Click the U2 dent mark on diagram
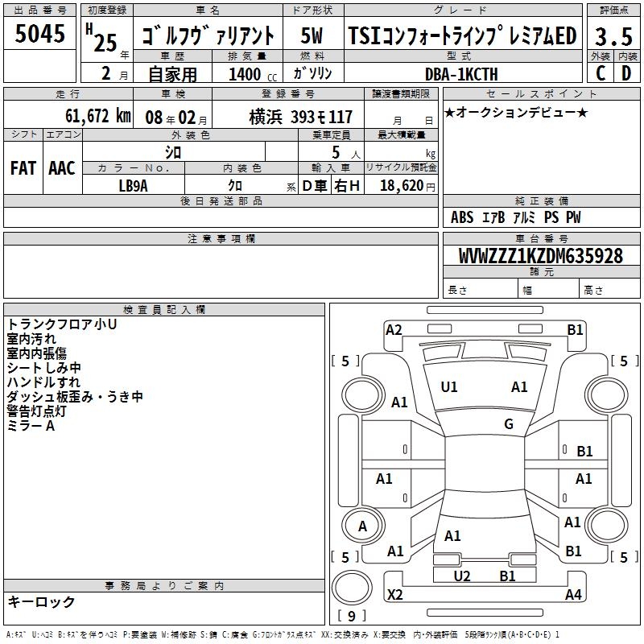The width and height of the screenshot is (644, 644). [x=462, y=576]
